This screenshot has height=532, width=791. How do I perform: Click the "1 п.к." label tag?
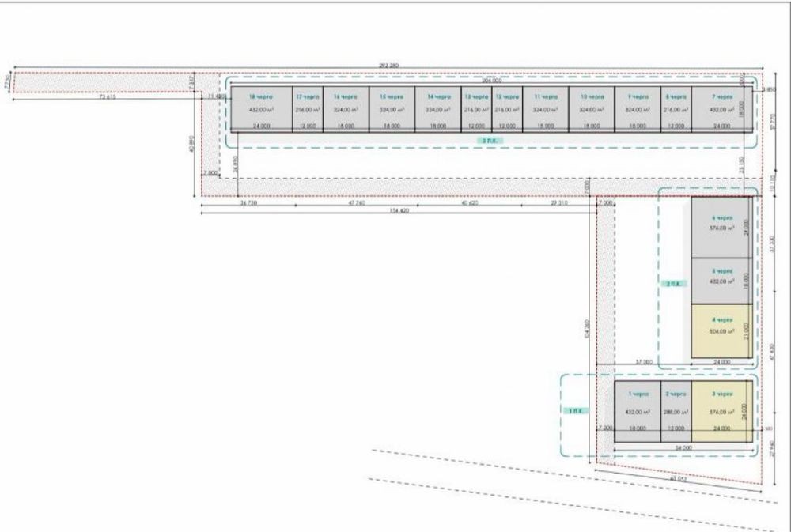[x=575, y=411]
